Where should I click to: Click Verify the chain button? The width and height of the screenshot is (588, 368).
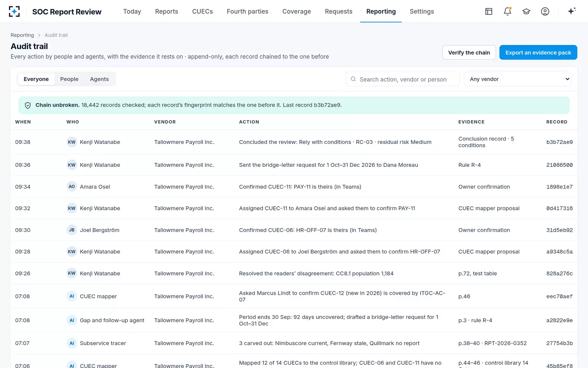(469, 52)
